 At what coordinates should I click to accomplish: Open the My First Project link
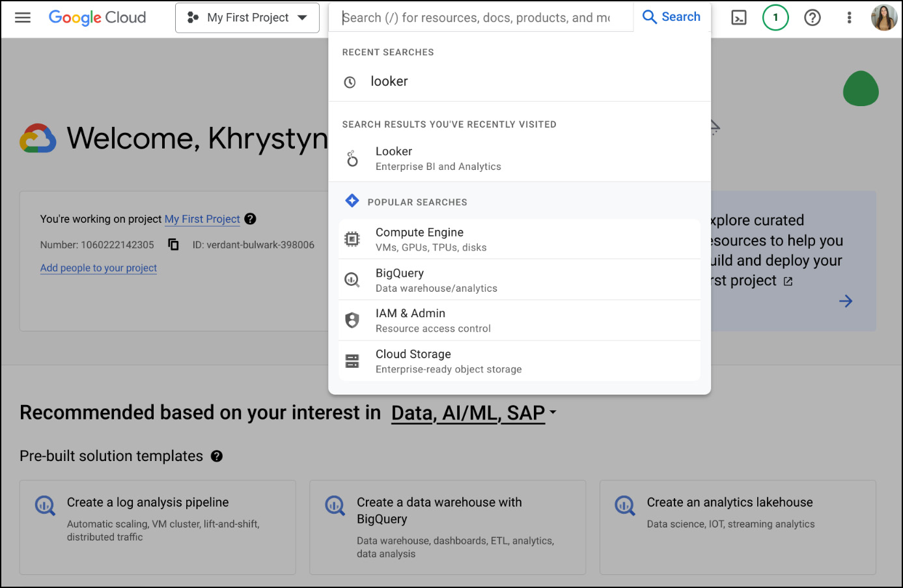(202, 219)
